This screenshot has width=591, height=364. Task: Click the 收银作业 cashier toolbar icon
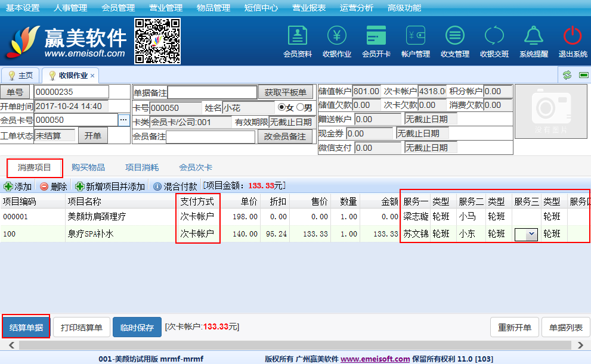tap(336, 41)
